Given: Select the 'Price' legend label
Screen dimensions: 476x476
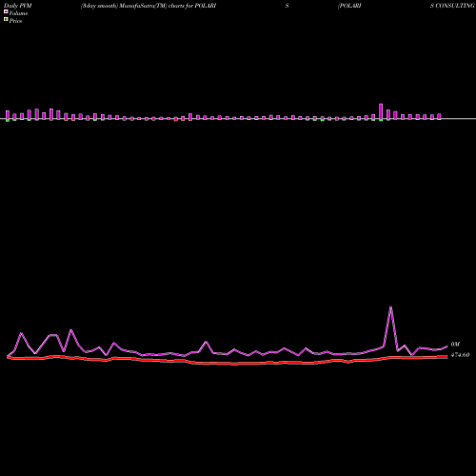Looking at the screenshot, I should (15, 21).
